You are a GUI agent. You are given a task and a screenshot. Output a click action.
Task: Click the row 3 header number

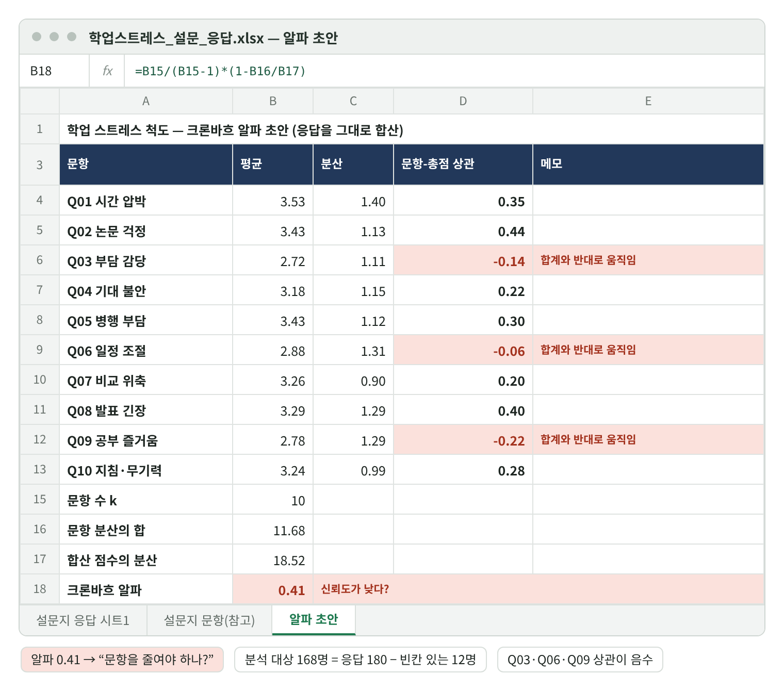(40, 165)
